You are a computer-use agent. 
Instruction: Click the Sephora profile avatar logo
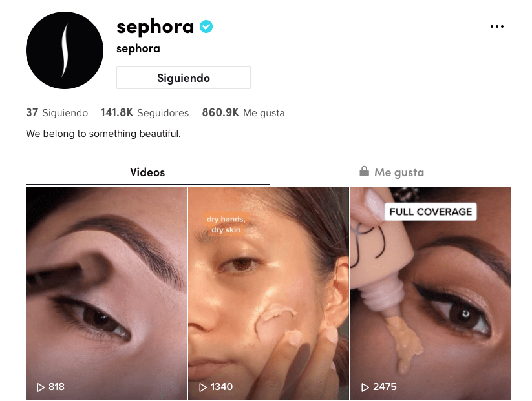(x=65, y=50)
